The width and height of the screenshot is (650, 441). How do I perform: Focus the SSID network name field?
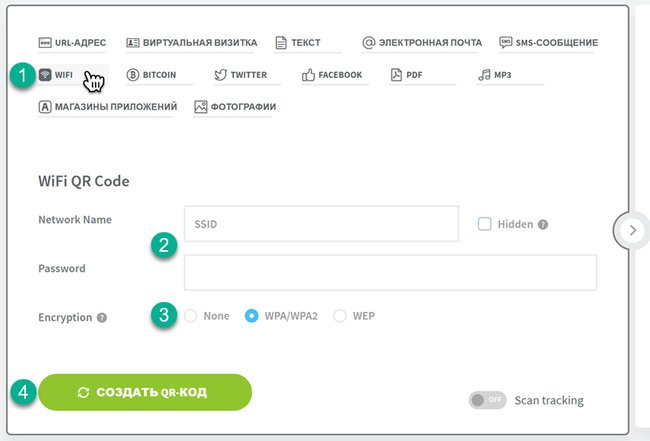click(x=321, y=224)
